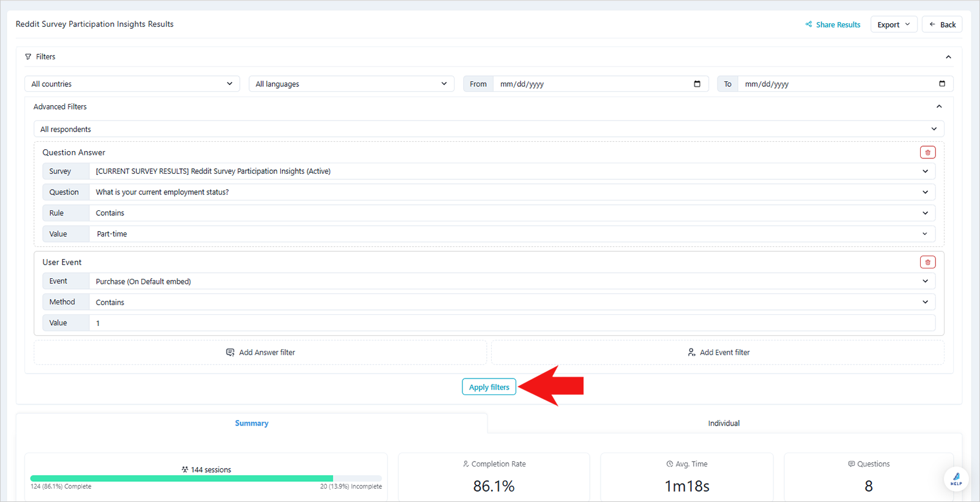Open the Rule dropdown in Question Answer
This screenshot has height=502, width=980.
point(512,213)
